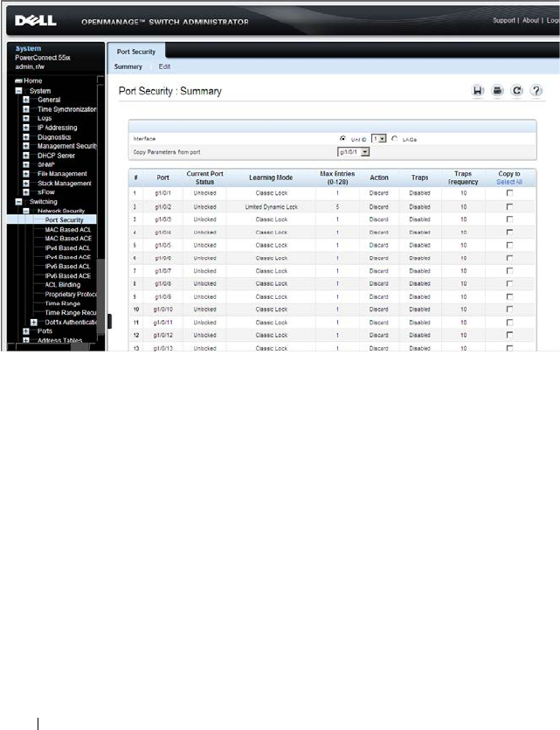This screenshot has height=730, width=560.
Task: Open Stack Management tree item
Action: pos(64,184)
